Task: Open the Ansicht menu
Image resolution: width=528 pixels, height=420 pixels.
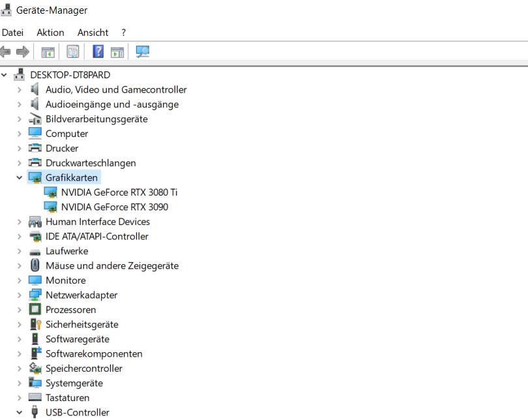Action: tap(93, 33)
